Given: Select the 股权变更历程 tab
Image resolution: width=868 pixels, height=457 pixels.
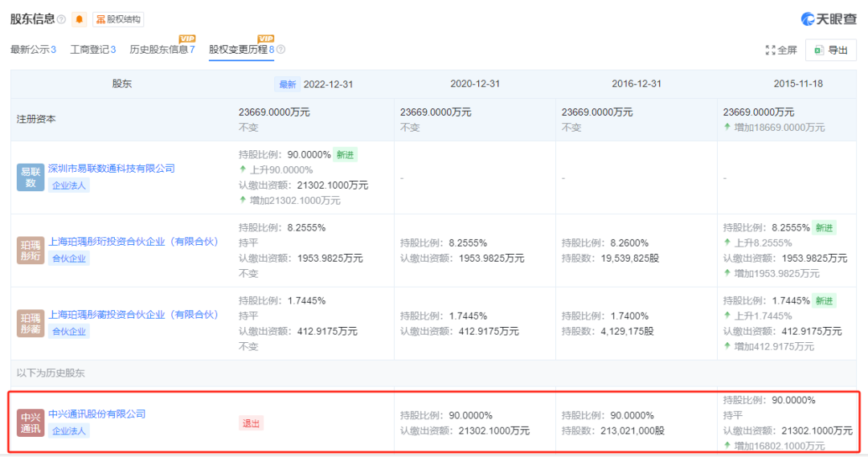Looking at the screenshot, I should [x=241, y=50].
